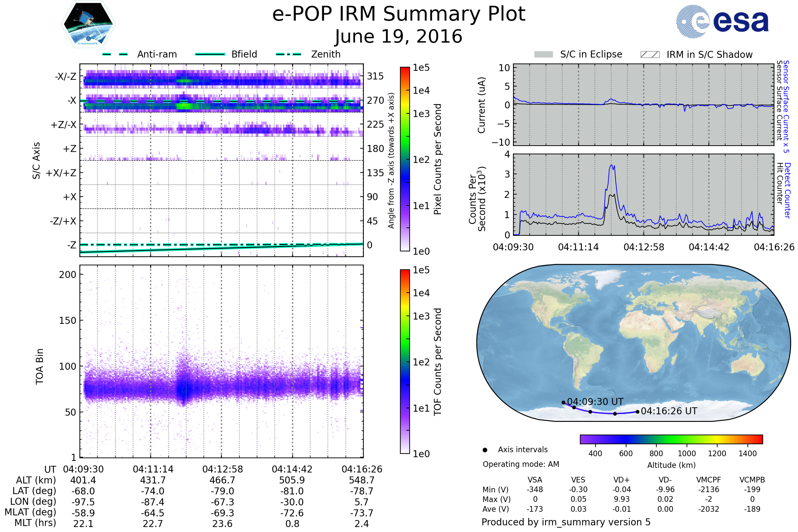The image size is (798, 532).
Task: Click the Zenith dash-dot legend line
Action: click(x=289, y=54)
